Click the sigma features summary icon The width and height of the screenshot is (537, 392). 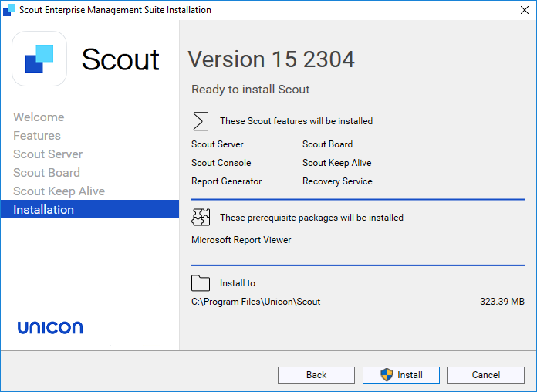tap(201, 121)
